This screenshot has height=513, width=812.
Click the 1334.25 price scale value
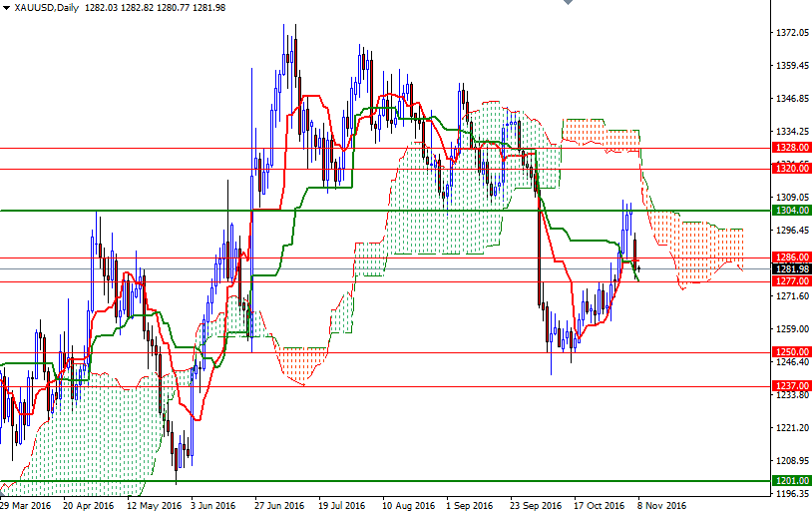792,132
